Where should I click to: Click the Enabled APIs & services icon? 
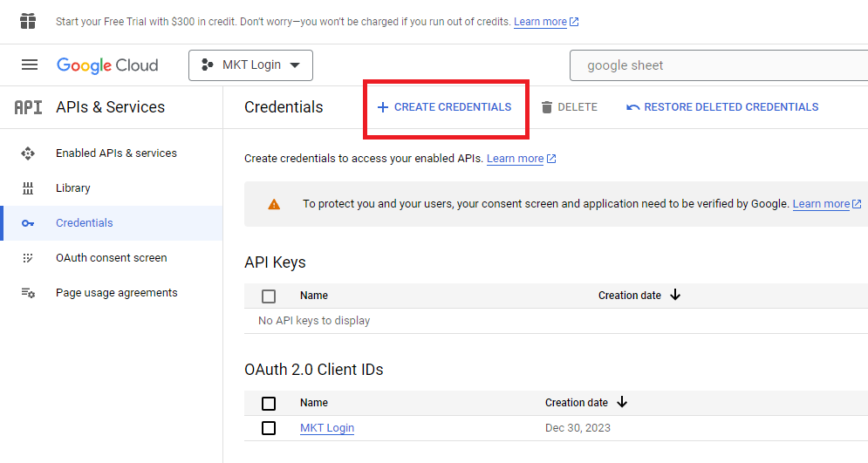click(x=28, y=153)
